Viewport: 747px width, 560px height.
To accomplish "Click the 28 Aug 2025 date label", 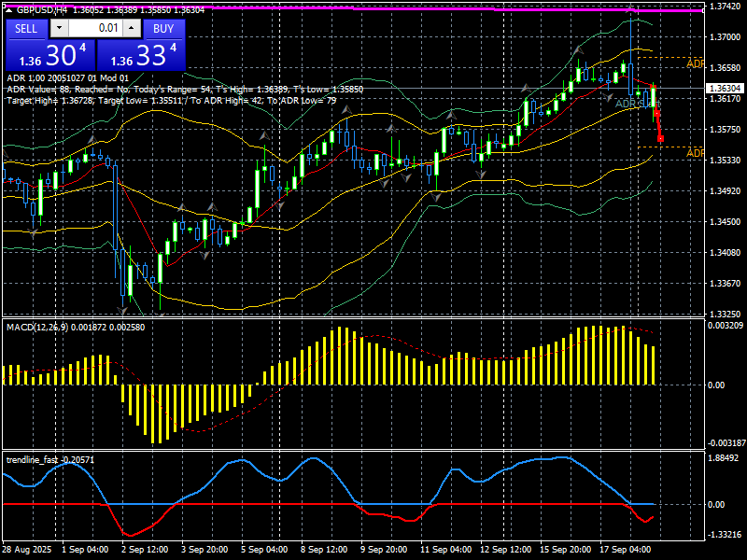I will tap(27, 550).
